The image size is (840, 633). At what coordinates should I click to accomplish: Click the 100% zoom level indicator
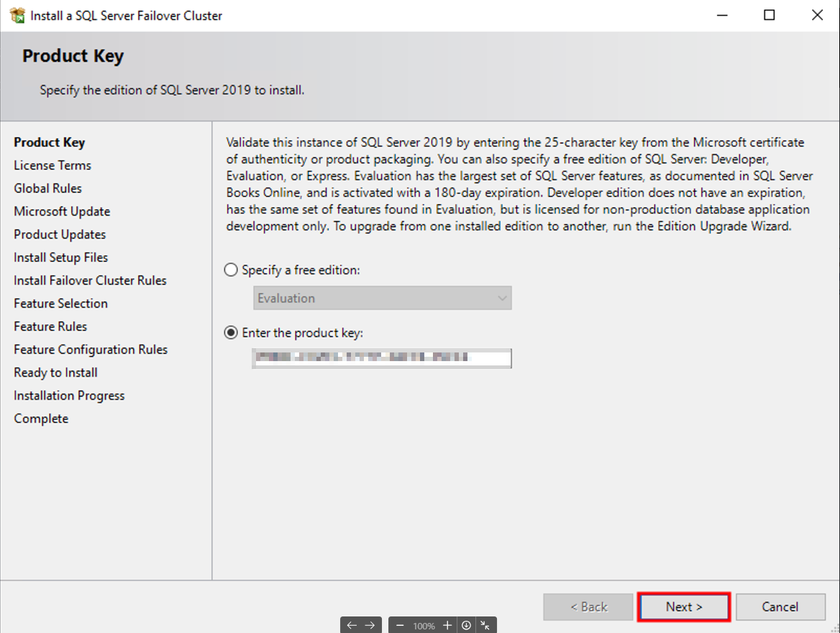[424, 626]
